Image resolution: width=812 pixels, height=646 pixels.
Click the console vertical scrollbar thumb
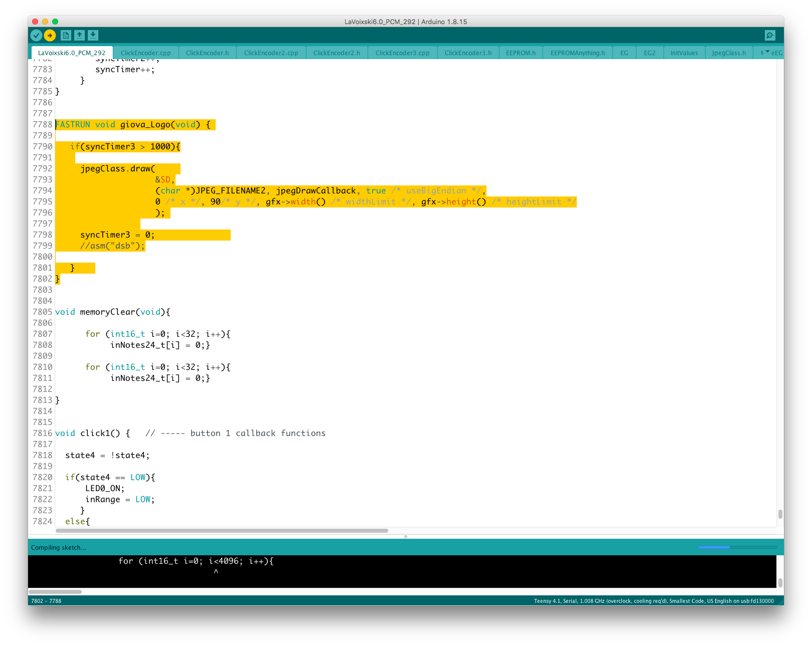(780, 583)
